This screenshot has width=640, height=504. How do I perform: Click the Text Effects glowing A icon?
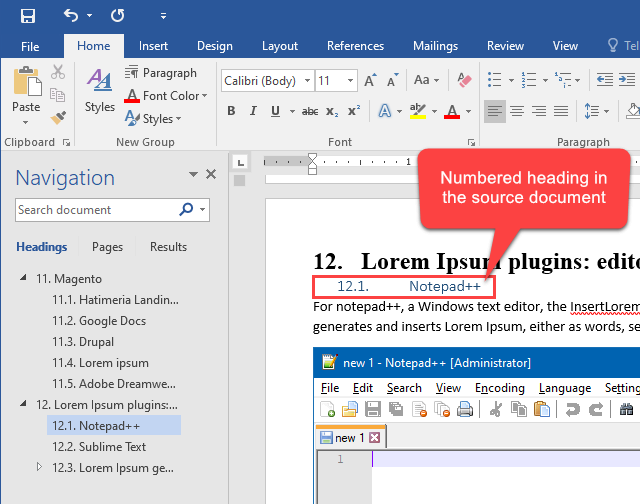(384, 111)
